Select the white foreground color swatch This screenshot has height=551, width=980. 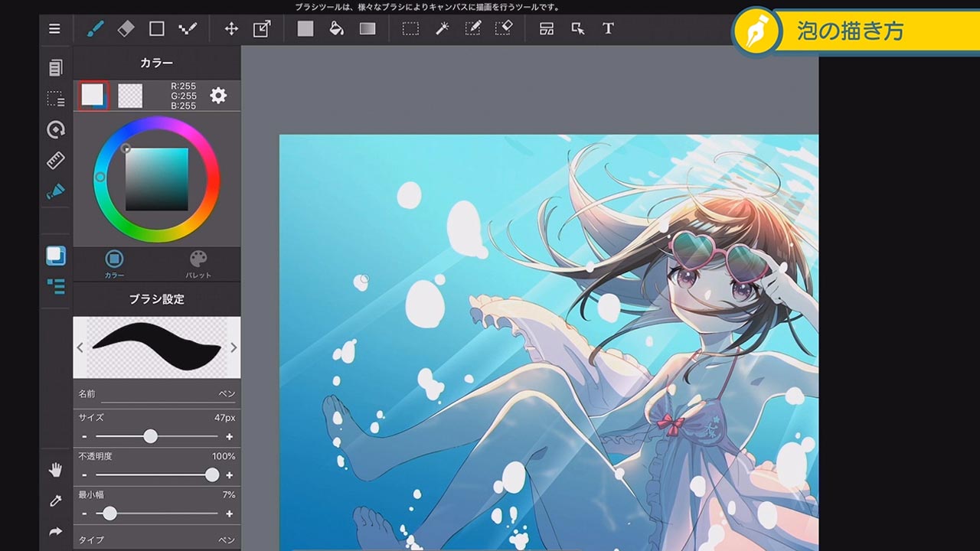[93, 95]
